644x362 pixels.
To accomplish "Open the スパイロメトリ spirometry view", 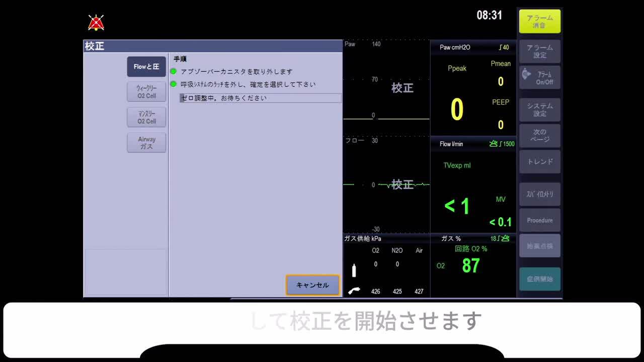I will (540, 194).
